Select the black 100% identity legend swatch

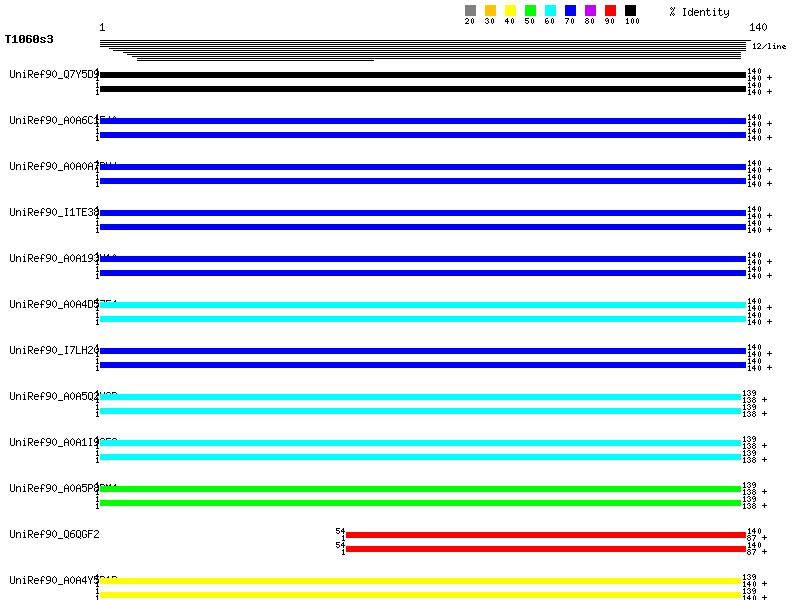pyautogui.click(x=630, y=10)
